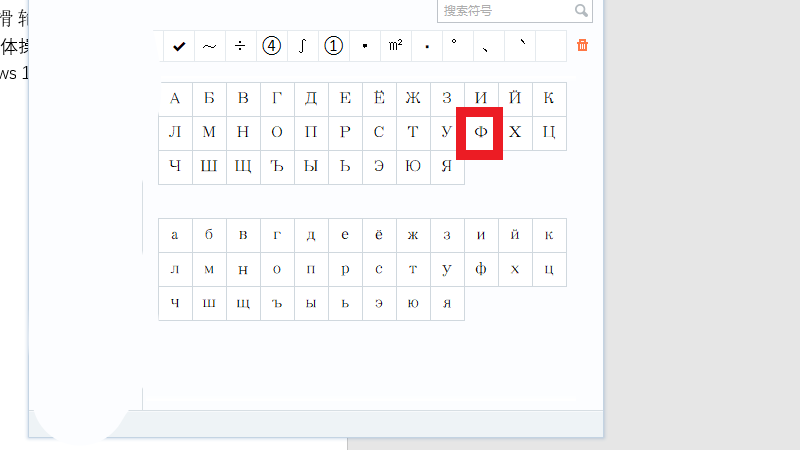Select uppercase Cyrillic letter Ж
This screenshot has height=450, width=800.
[413, 99]
